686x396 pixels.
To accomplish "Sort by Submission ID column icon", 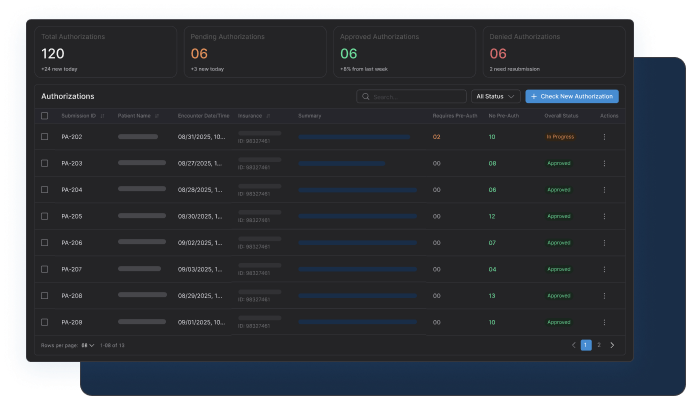I will (102, 116).
